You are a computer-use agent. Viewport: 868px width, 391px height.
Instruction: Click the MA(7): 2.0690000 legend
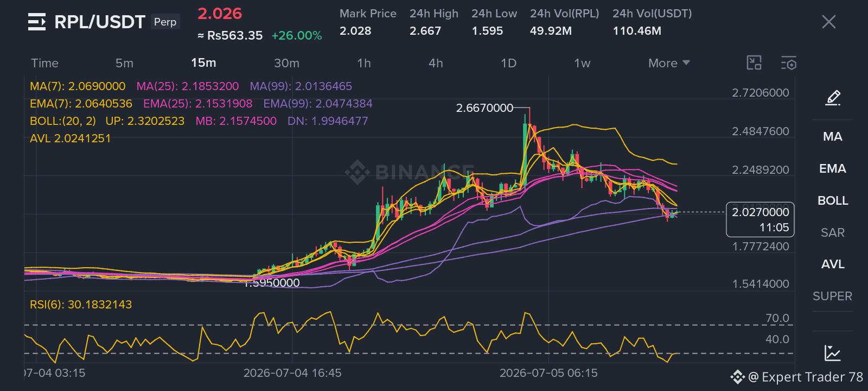click(x=78, y=86)
